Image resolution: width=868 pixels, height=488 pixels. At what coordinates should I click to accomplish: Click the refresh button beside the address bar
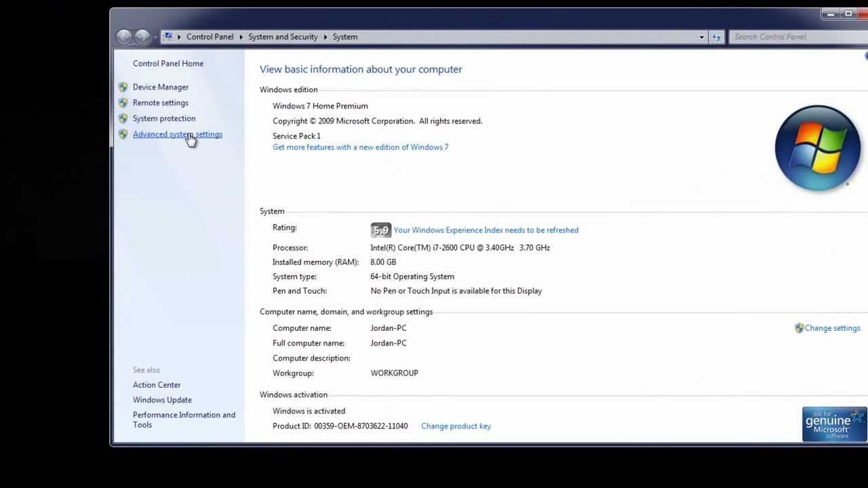tap(717, 37)
